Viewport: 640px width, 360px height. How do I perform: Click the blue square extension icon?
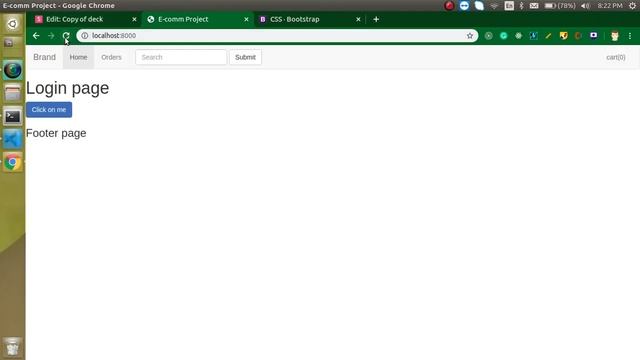coord(533,36)
